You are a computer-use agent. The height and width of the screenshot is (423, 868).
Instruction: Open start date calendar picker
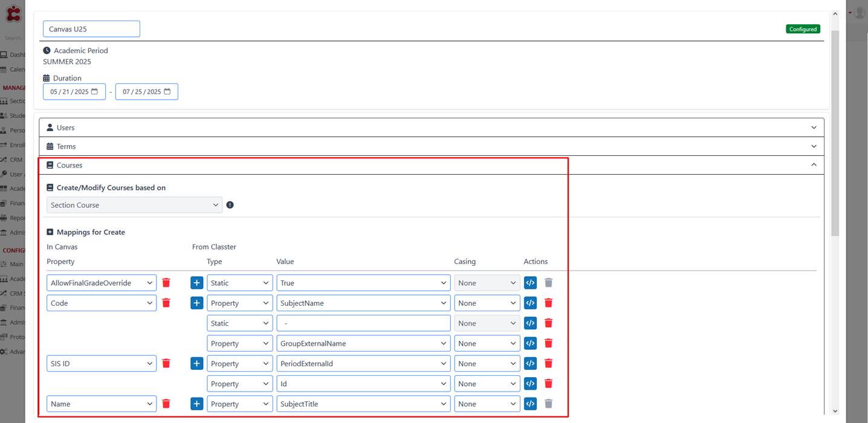click(x=94, y=92)
